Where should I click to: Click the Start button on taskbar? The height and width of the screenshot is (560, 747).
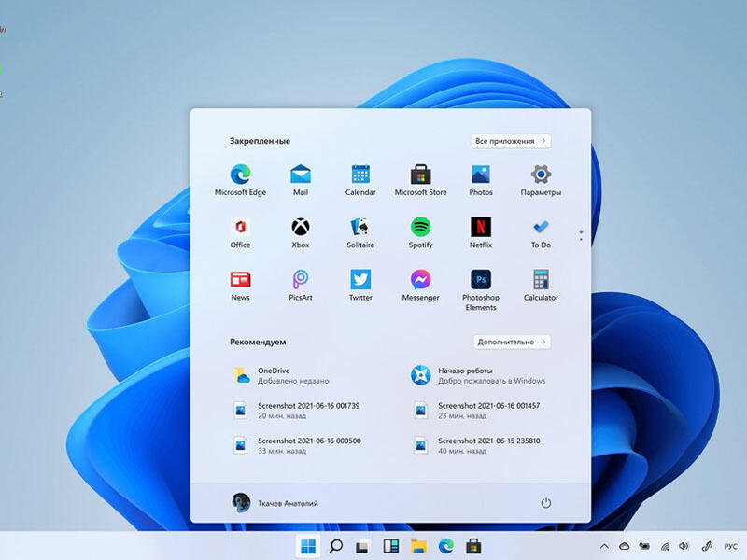click(308, 546)
